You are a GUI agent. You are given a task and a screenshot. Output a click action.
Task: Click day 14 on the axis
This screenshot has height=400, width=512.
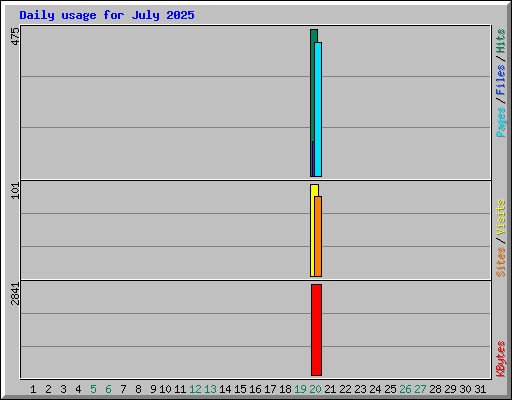(225, 389)
